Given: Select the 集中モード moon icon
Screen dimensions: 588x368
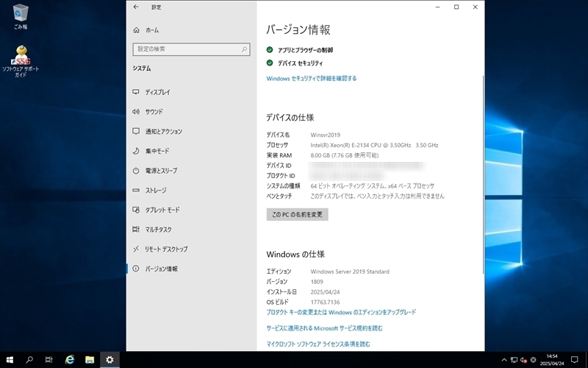Looking at the screenshot, I should point(136,151).
